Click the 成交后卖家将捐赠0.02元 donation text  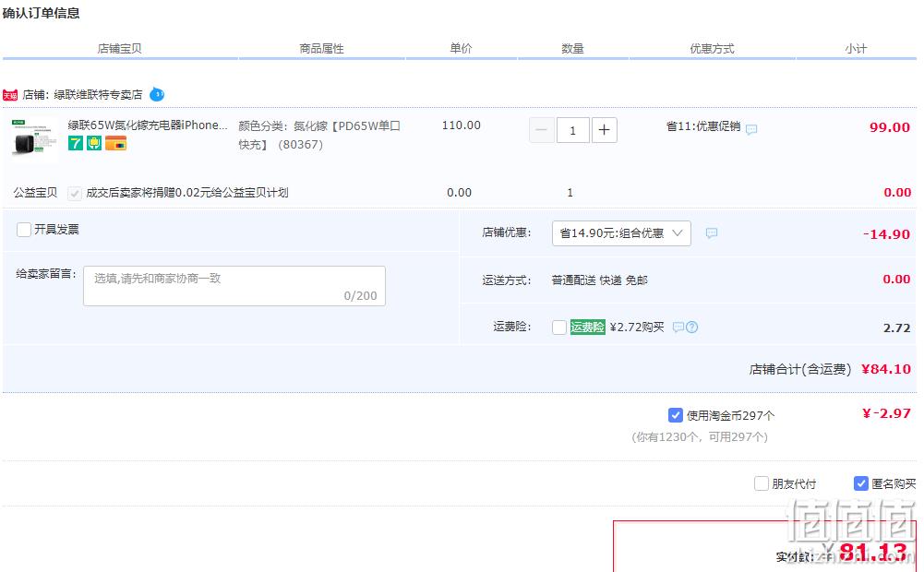[187, 193]
